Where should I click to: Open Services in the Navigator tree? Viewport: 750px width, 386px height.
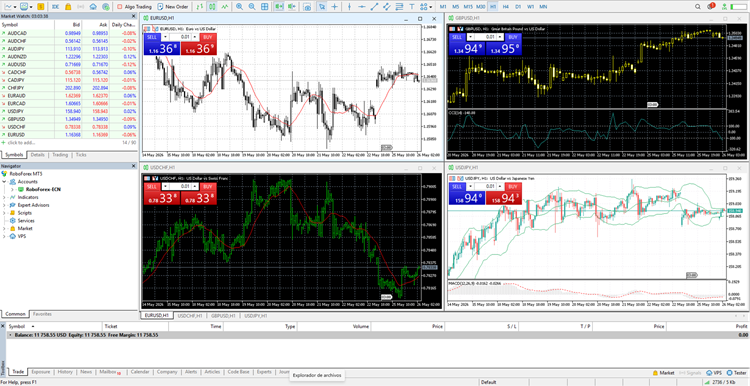tap(26, 221)
